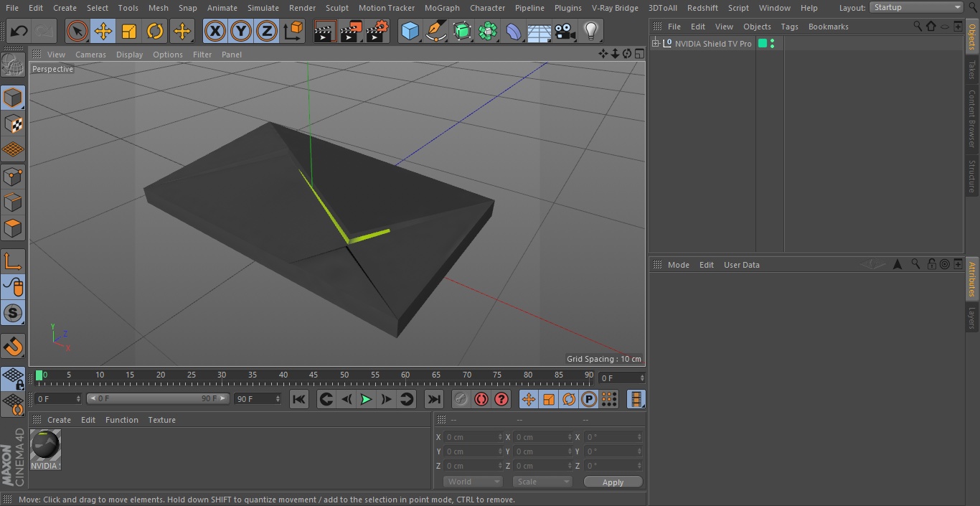
Task: Toggle Locked Workplane icon
Action: coord(13,378)
